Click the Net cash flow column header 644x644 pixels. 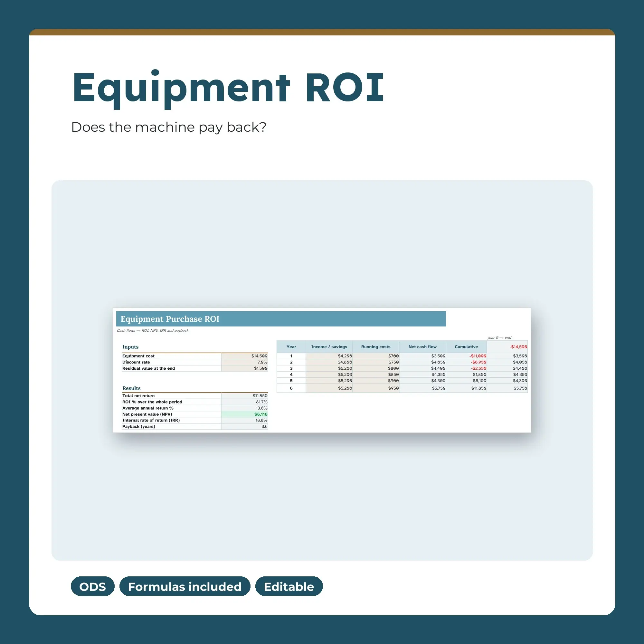(x=422, y=347)
